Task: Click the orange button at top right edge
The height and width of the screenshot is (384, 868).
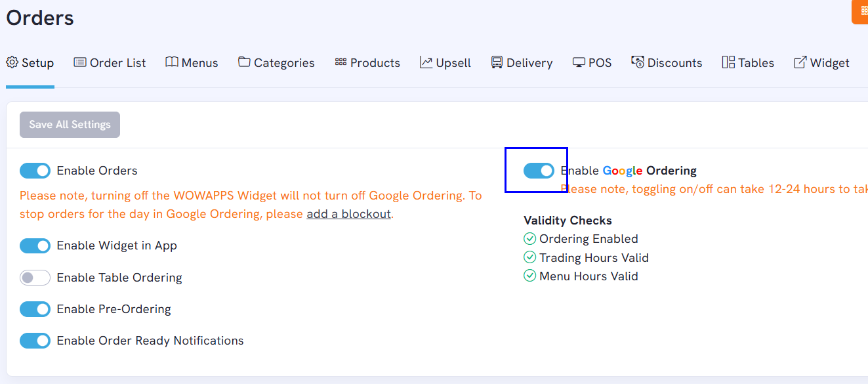Action: coord(860,12)
